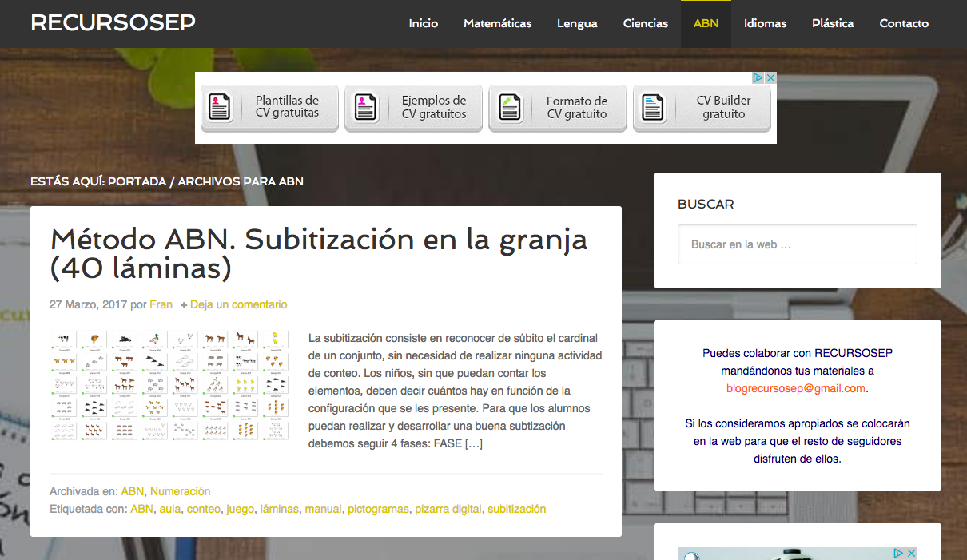Click Deja un comentario link
The height and width of the screenshot is (560, 967).
[x=237, y=304]
